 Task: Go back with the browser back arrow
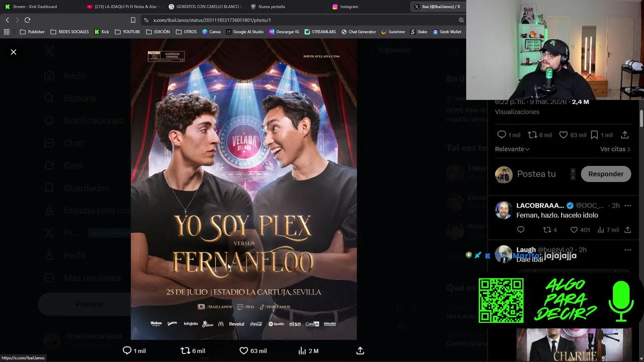(7, 20)
